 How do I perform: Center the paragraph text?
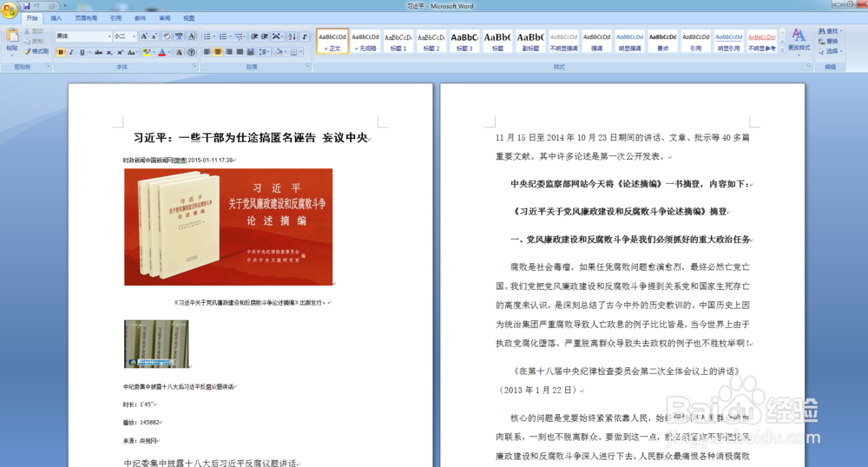coord(218,52)
